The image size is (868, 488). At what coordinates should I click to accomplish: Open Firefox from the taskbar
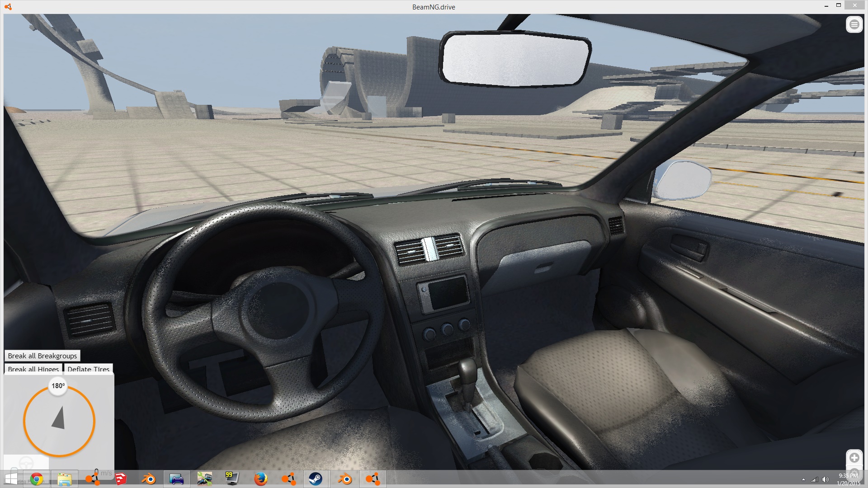260,479
